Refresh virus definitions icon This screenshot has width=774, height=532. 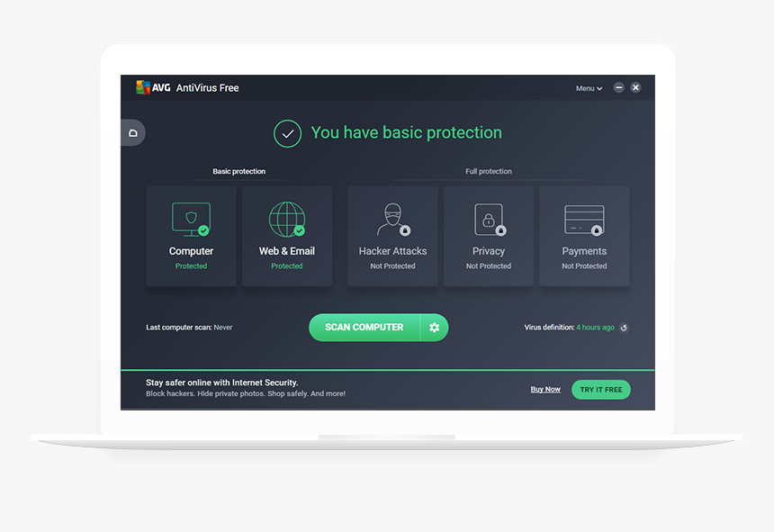point(624,328)
